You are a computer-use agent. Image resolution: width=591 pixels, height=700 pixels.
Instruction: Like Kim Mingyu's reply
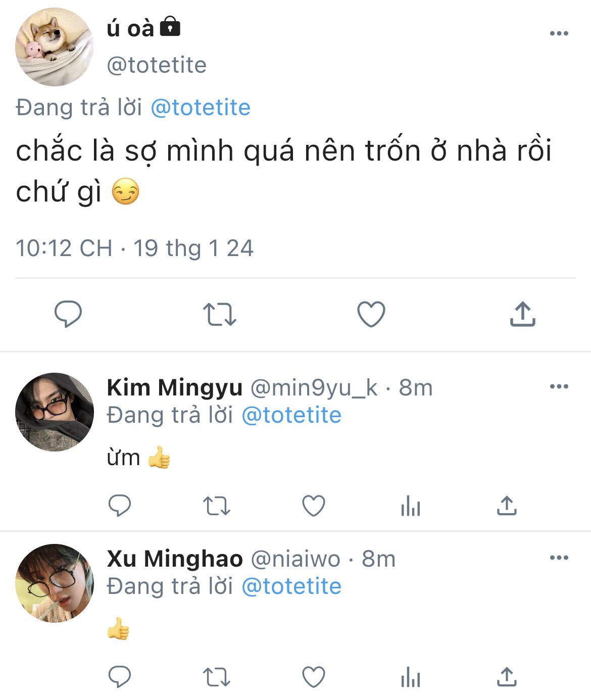click(313, 506)
